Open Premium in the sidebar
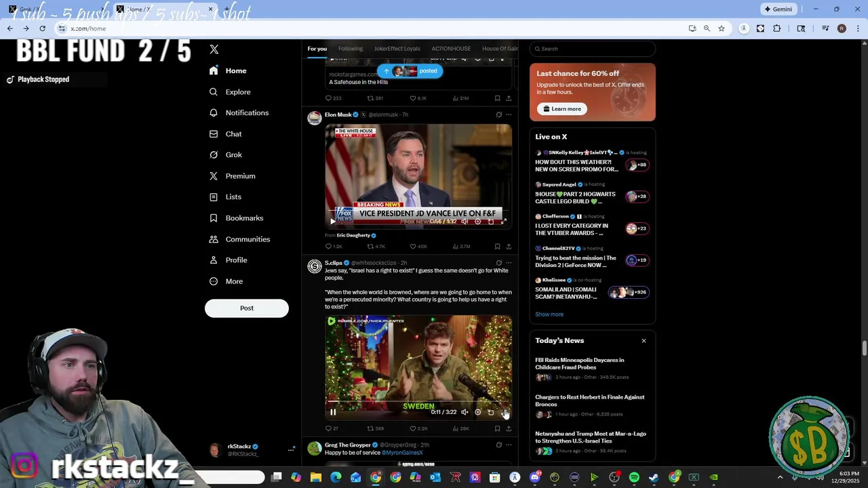The width and height of the screenshot is (868, 488). pyautogui.click(x=232, y=176)
